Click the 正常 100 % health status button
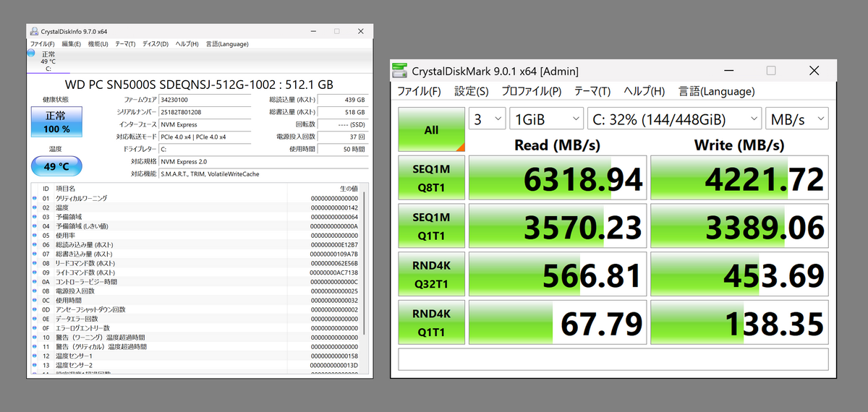Image resolution: width=868 pixels, height=412 pixels. tap(56, 121)
